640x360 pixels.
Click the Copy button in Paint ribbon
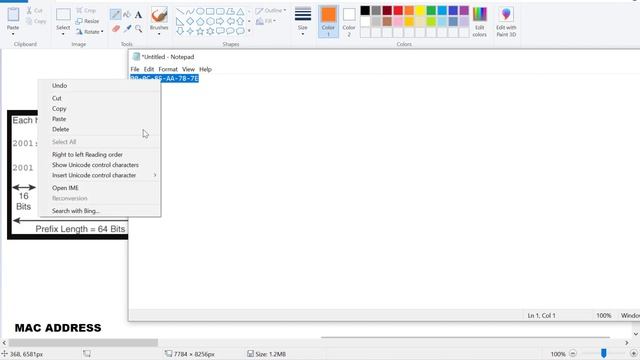tap(36, 21)
